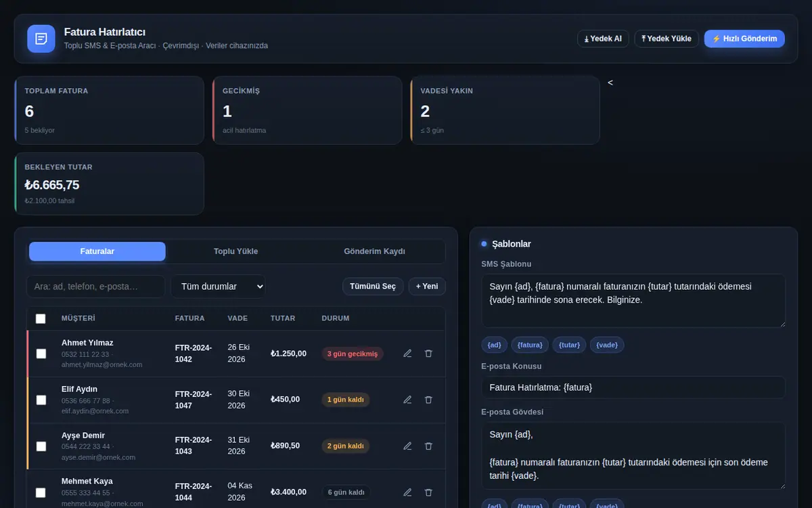Delete Mehmet Kaya invoice with trash icon

point(428,492)
